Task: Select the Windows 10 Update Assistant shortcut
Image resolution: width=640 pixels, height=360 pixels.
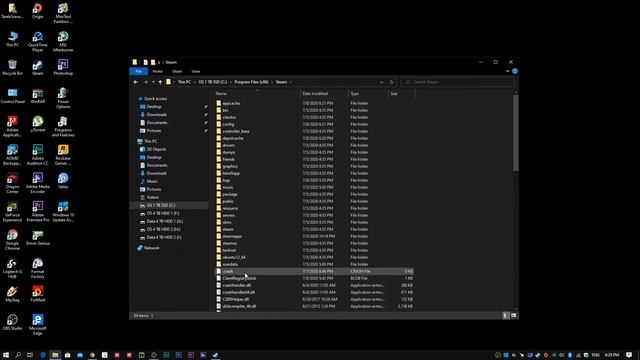Action: tap(63, 211)
